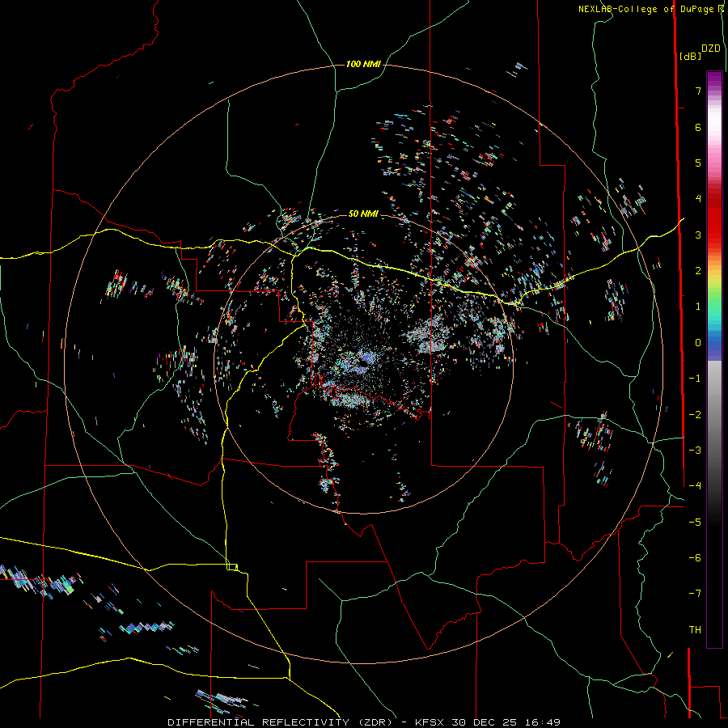The width and height of the screenshot is (728, 728).
Task: Click the [dB] unit label
Action: (690, 56)
